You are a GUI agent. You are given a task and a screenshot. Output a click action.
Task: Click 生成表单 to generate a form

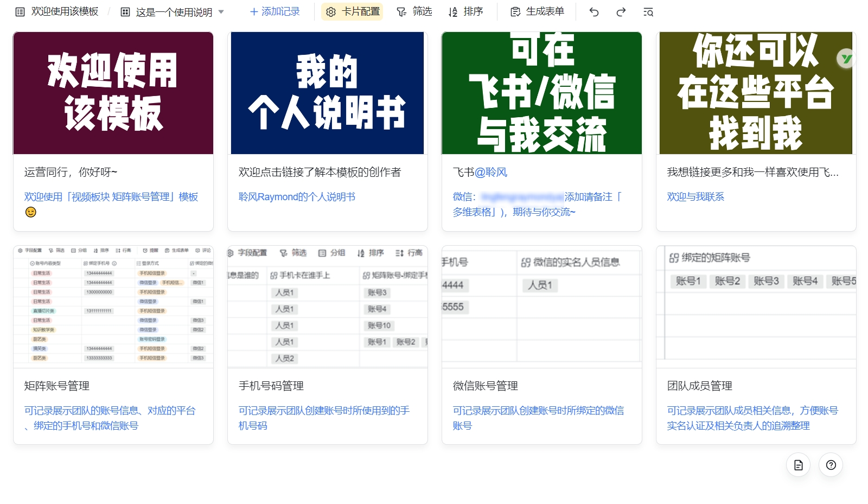point(538,11)
